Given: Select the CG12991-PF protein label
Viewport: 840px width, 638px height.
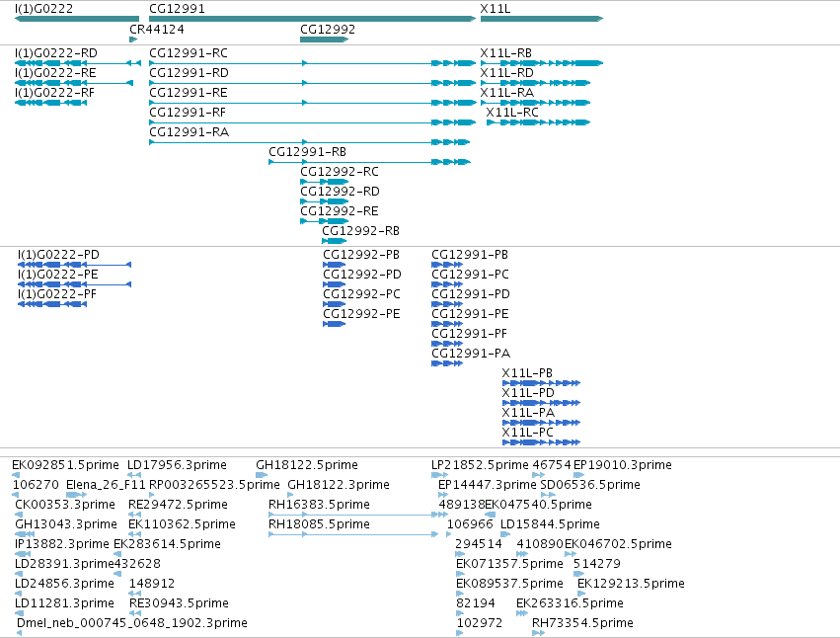Looking at the screenshot, I should pyautogui.click(x=469, y=334).
